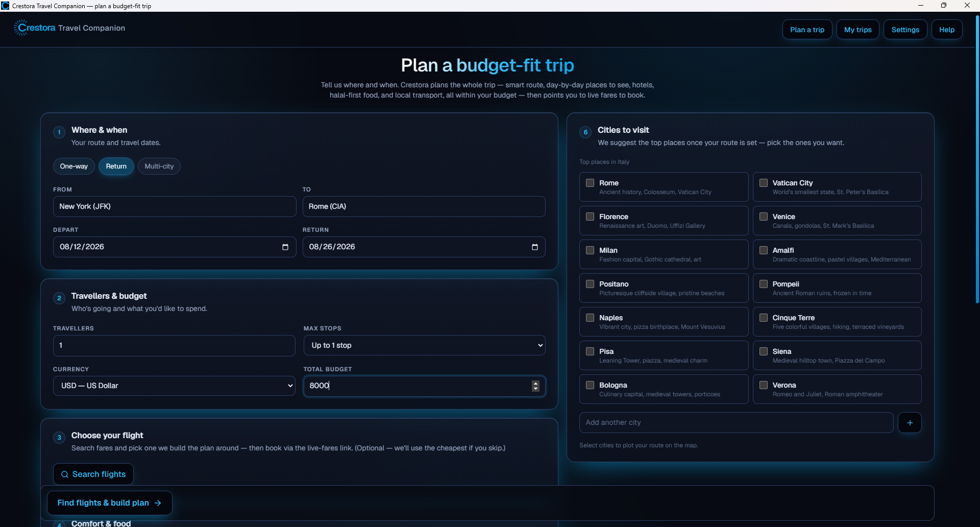Click the Travellers input field

174,346
